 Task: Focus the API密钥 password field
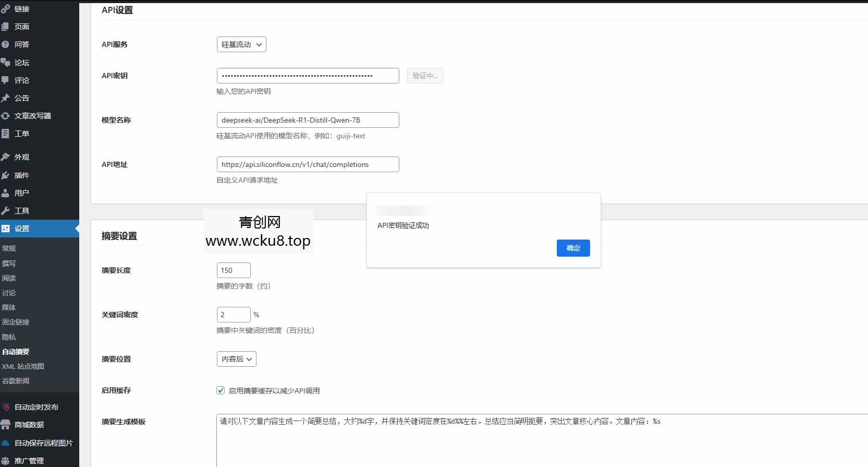coord(308,76)
